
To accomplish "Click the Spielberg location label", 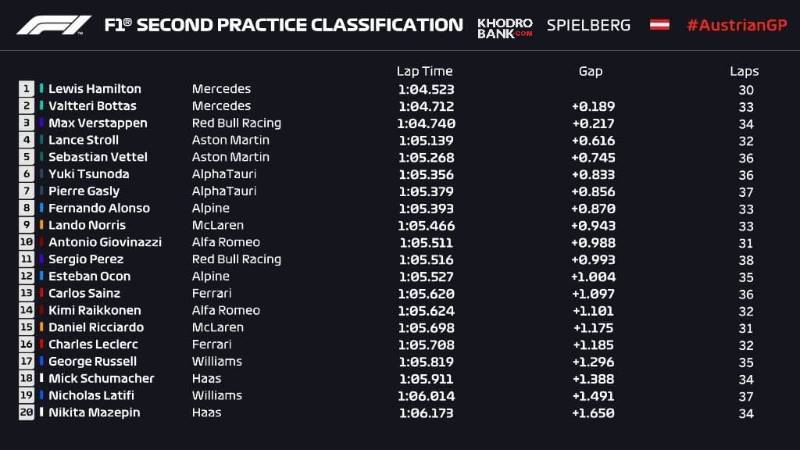I will pos(588,25).
